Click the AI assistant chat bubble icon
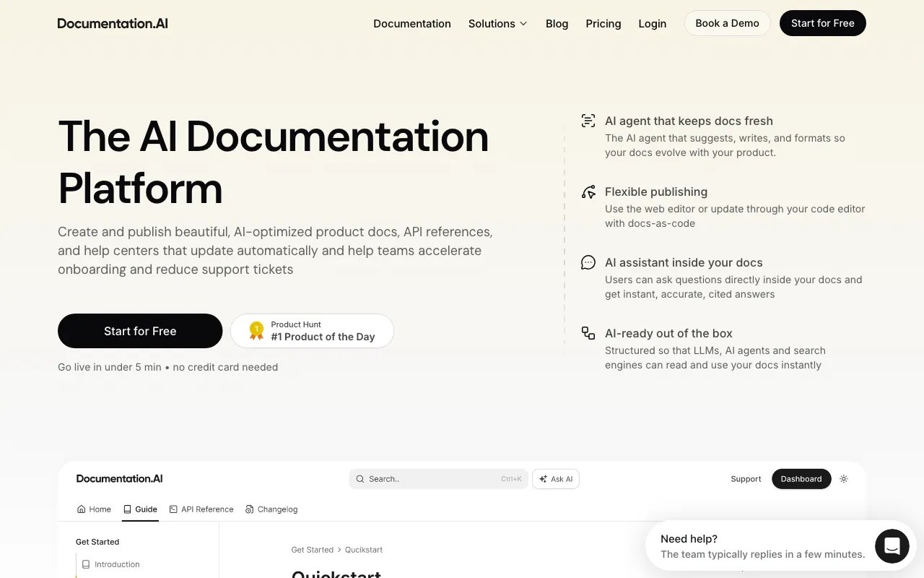This screenshot has height=578, width=924. click(588, 263)
